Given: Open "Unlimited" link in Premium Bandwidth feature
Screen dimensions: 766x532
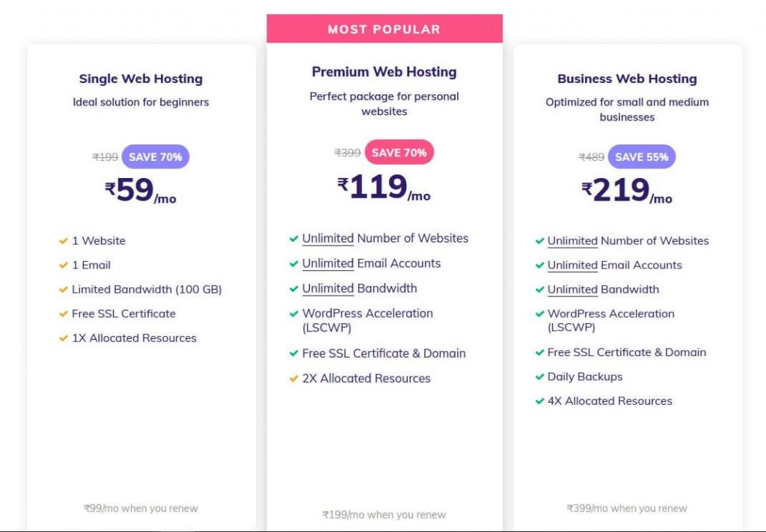Looking at the screenshot, I should click(x=327, y=289).
